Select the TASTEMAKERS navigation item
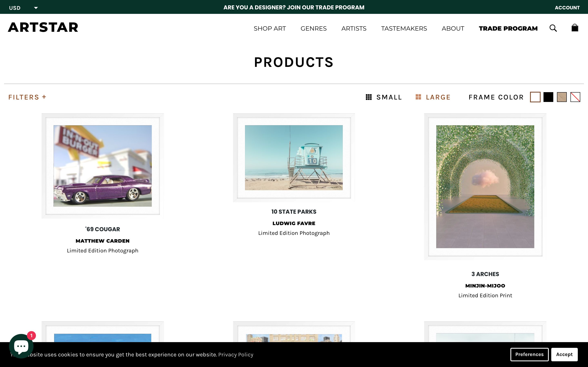This screenshot has height=367, width=588. (x=404, y=28)
